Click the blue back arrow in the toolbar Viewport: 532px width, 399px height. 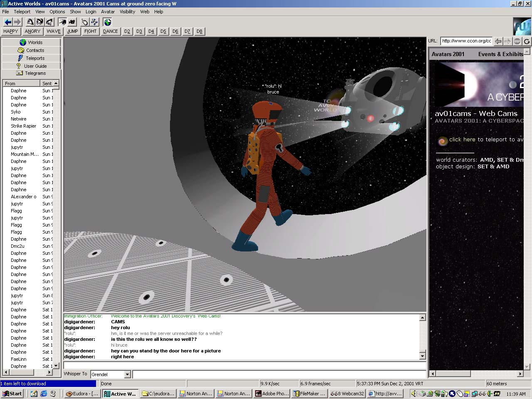coord(7,22)
